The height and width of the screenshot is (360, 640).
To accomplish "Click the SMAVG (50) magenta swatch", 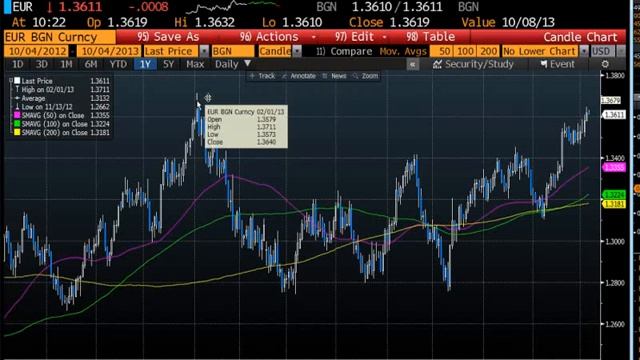I will (17, 116).
